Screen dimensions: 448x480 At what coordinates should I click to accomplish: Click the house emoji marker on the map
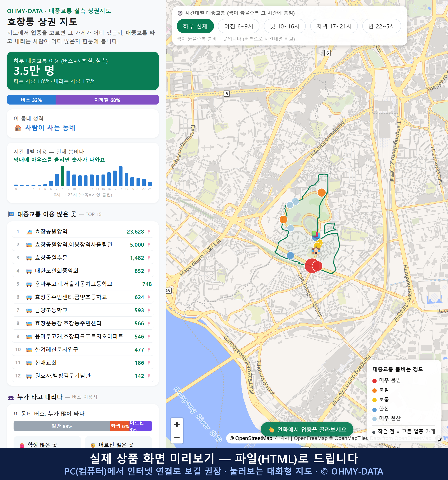pos(316,250)
